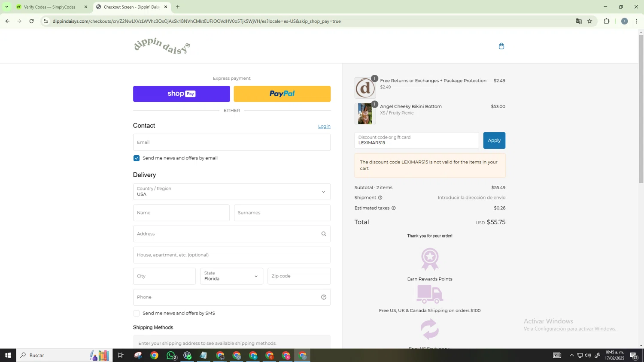Screen dimensions: 644x362
Task: Open the tab search chevron
Action: 6,7
